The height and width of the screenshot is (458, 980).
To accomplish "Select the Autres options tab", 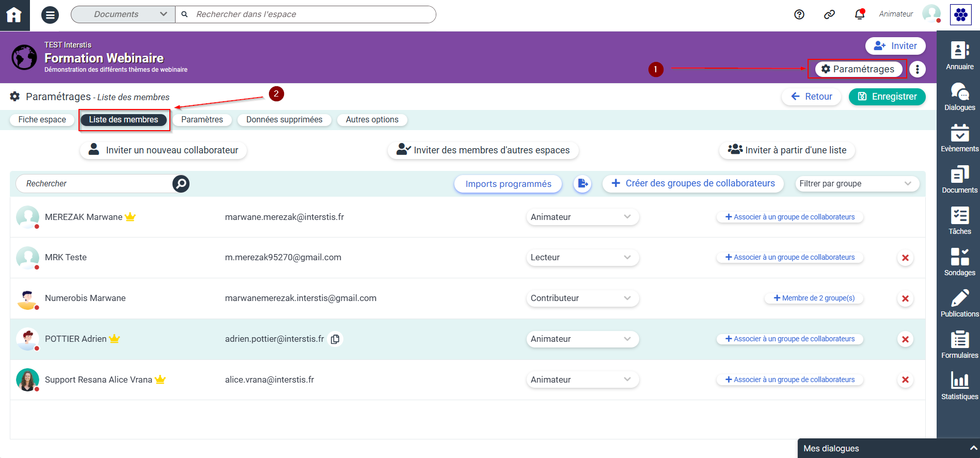I will tap(372, 120).
